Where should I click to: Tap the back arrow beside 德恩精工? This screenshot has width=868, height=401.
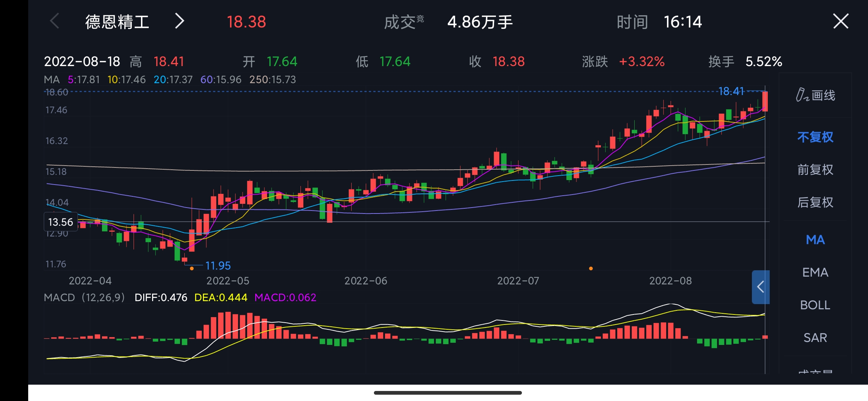coord(54,22)
